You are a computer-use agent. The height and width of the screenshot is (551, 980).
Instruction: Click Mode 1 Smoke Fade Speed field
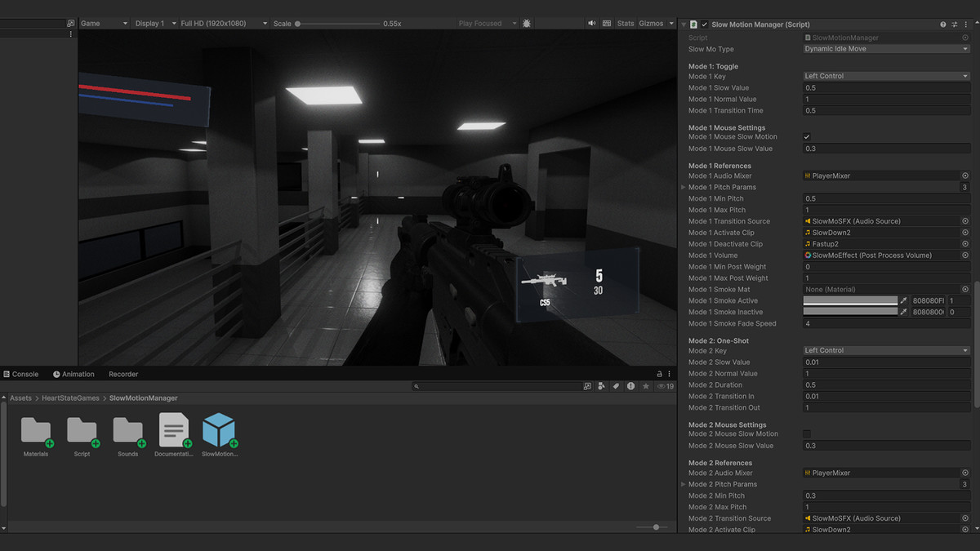tap(886, 323)
